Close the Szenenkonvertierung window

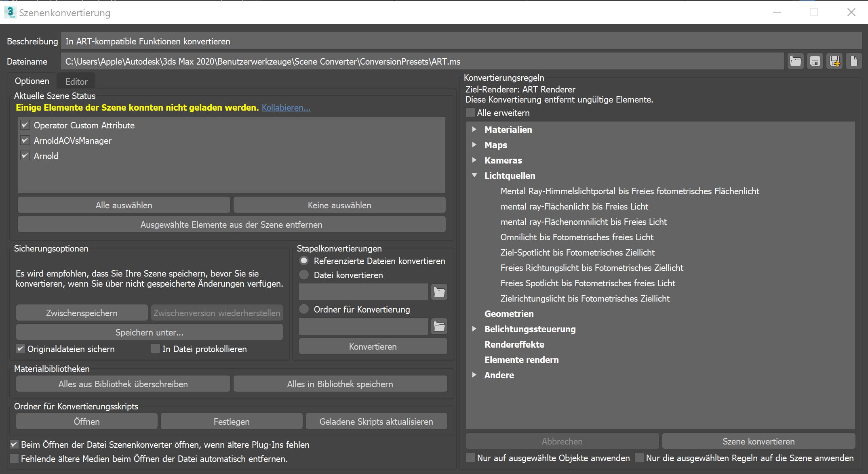[851, 12]
